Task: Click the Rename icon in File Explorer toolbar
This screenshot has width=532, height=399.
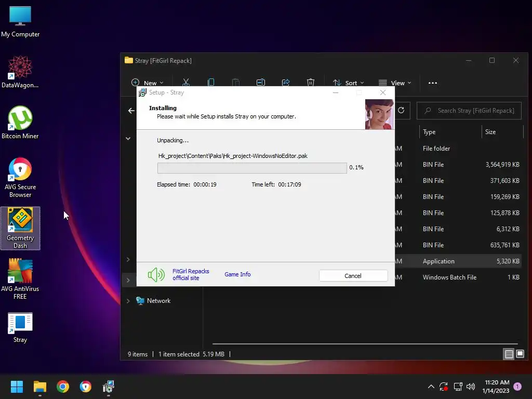Action: [261, 83]
